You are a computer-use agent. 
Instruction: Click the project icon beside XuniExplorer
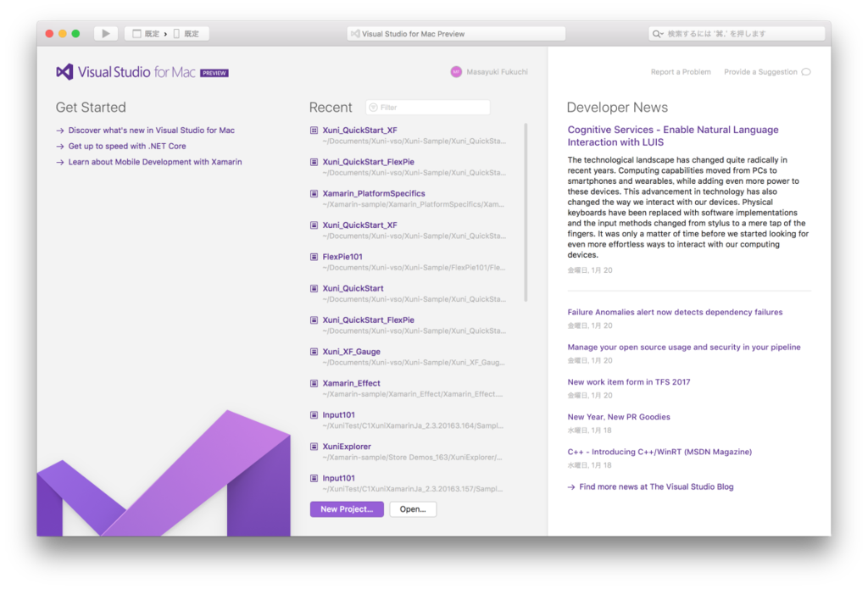[314, 446]
